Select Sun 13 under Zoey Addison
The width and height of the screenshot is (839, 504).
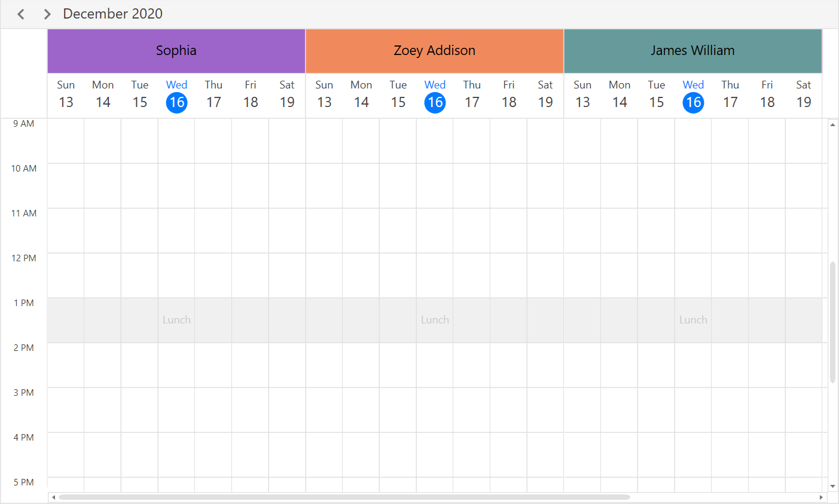[x=324, y=95]
